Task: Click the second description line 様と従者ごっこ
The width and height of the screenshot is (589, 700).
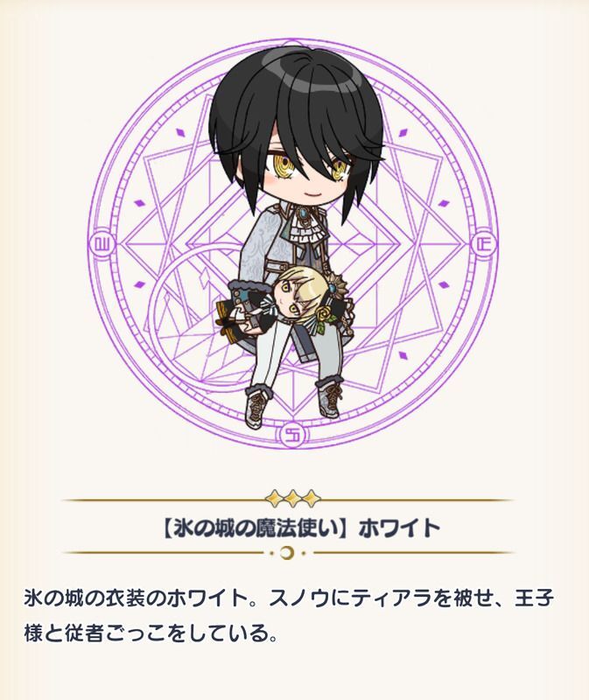Action: [x=151, y=633]
